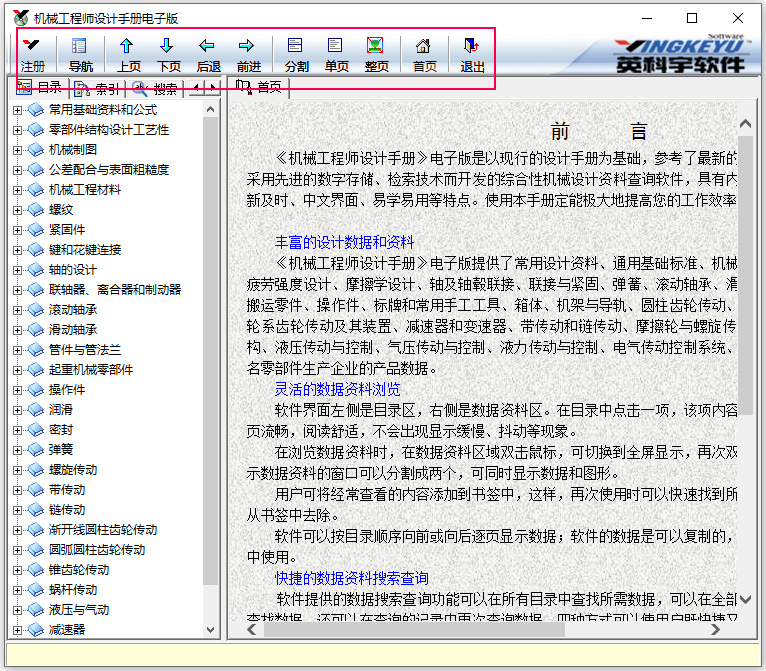This screenshot has height=671, width=766.
Task: Switch to the 索引 index tab
Action: click(x=97, y=89)
